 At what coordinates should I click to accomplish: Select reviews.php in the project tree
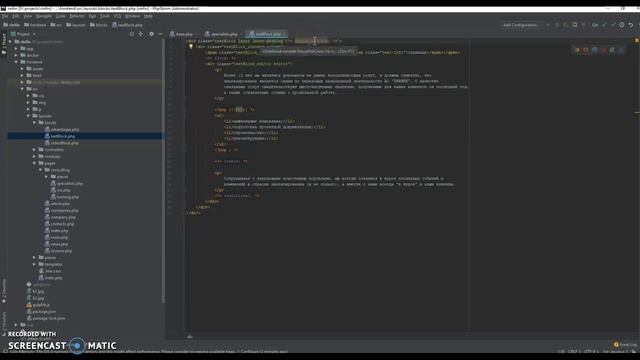pyautogui.click(x=58, y=251)
